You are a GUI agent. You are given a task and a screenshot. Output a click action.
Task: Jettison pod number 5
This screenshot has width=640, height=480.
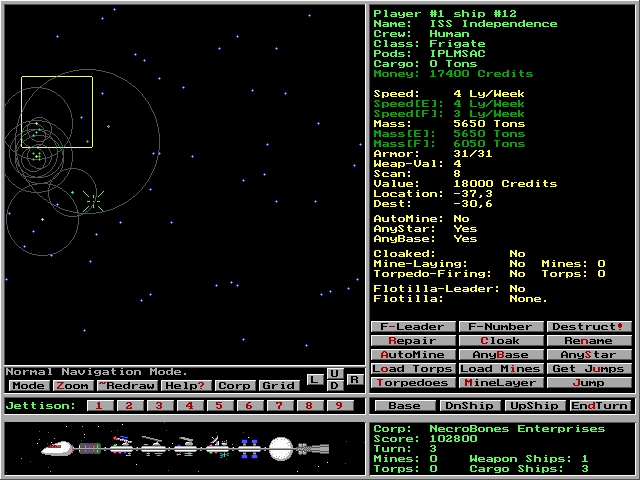coord(219,406)
